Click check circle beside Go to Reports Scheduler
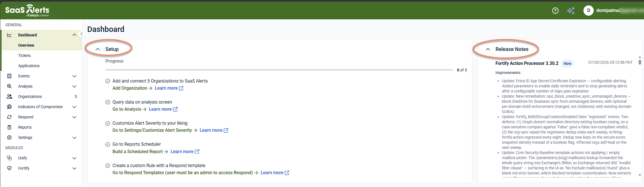 click(x=108, y=144)
